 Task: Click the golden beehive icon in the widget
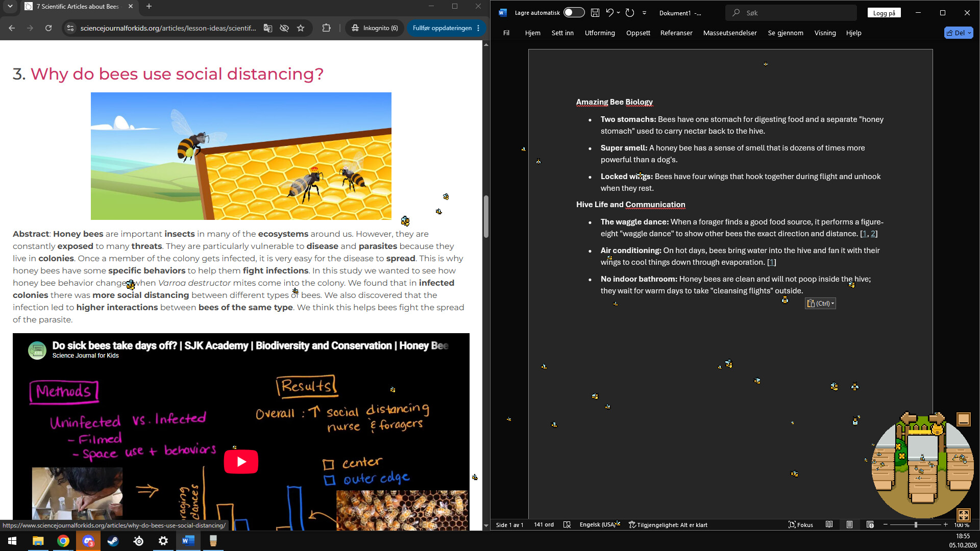tap(937, 430)
